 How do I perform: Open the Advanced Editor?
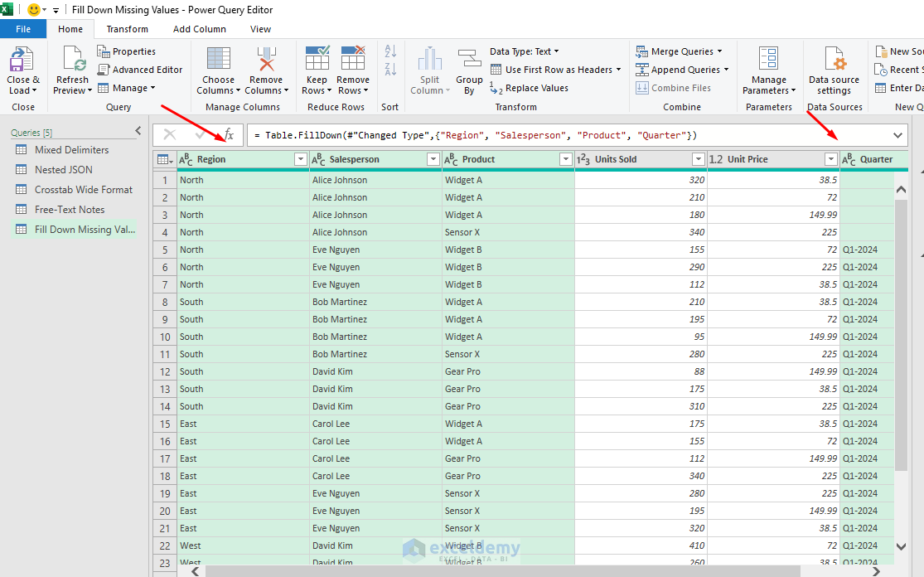tap(140, 70)
